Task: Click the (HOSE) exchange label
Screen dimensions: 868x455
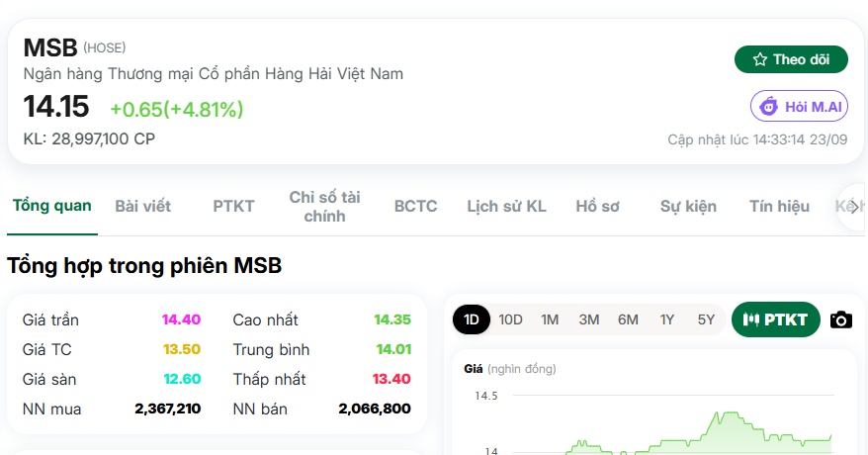Action: [x=105, y=48]
